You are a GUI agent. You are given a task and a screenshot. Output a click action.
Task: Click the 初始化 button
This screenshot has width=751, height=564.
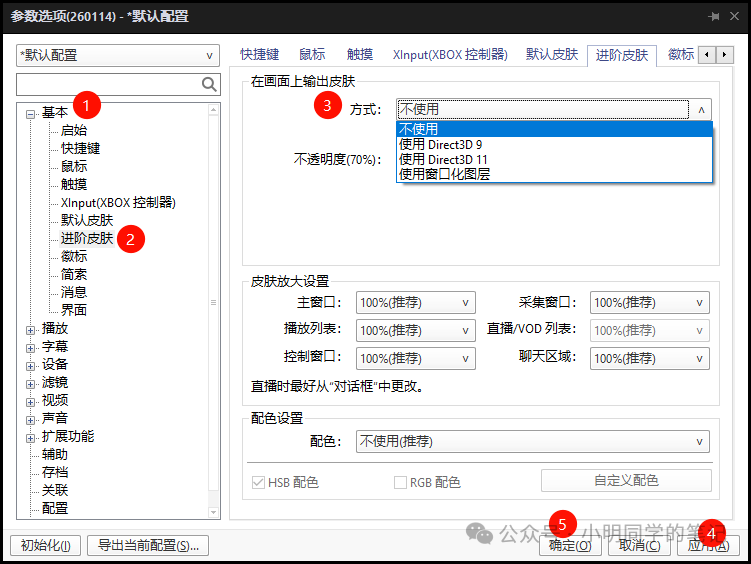pyautogui.click(x=45, y=545)
